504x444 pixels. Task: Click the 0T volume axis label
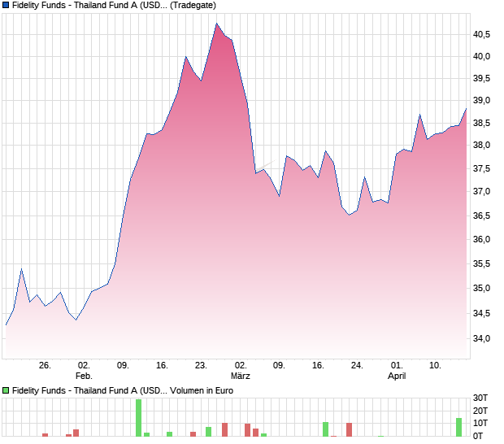478,436
